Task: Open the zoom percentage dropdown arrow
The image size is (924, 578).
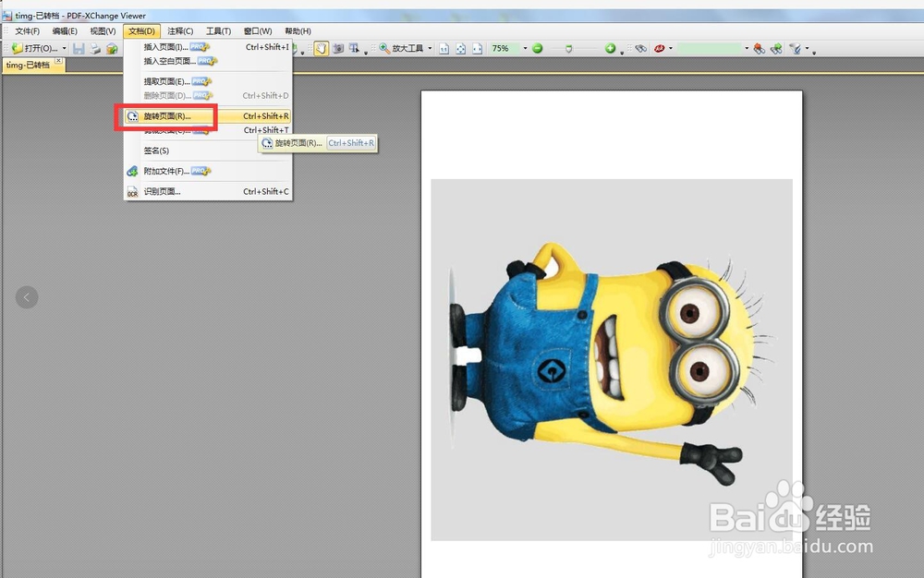Action: [x=525, y=48]
